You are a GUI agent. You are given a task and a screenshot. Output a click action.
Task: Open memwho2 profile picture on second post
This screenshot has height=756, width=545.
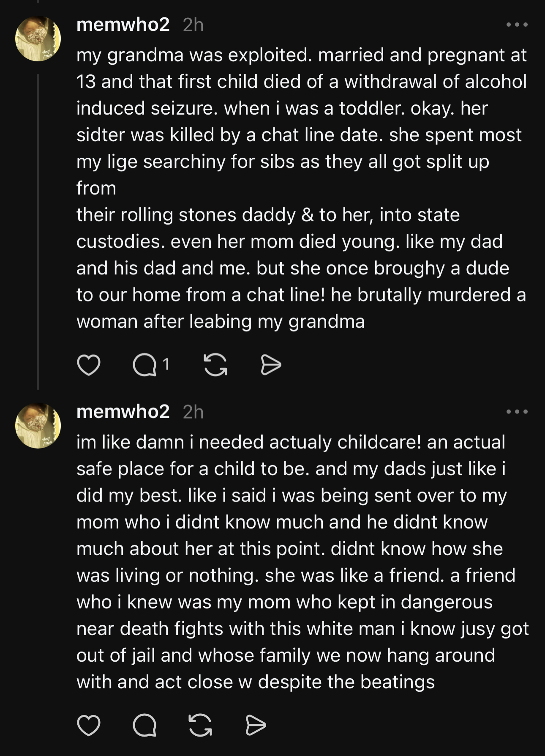point(38,425)
